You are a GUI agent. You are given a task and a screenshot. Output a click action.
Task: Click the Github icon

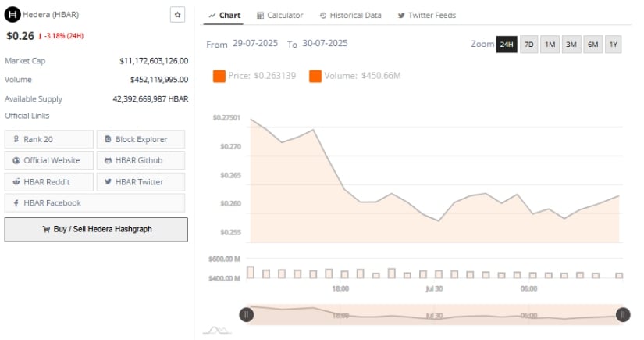coord(108,160)
